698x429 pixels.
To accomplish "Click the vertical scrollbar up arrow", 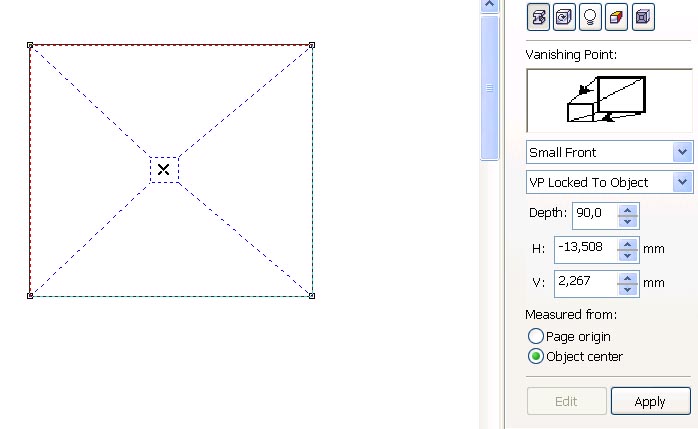I will tap(490, 5).
